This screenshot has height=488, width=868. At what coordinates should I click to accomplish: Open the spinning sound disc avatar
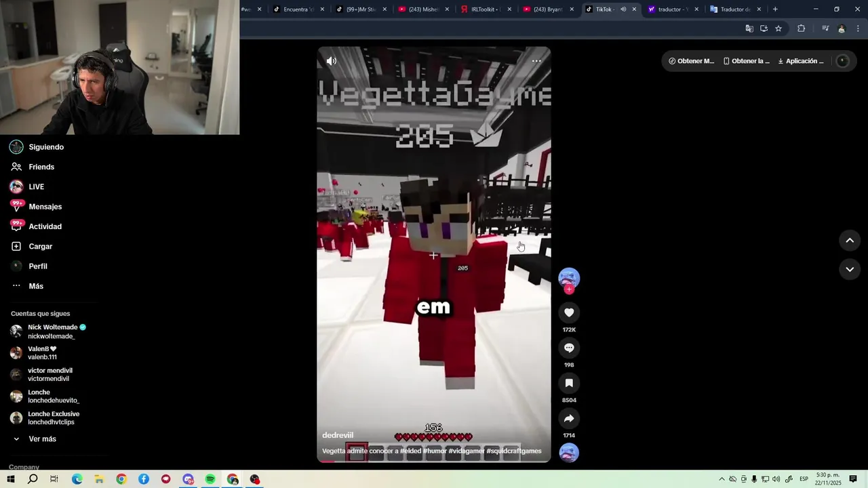[x=569, y=453]
